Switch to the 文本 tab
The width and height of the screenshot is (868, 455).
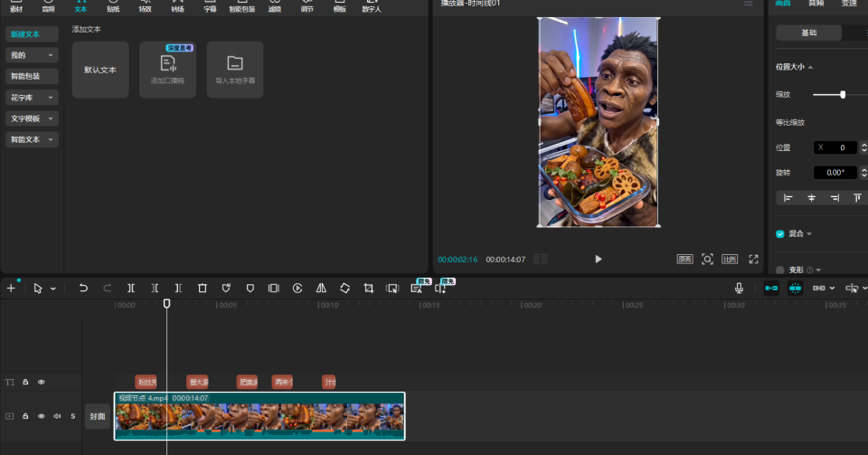80,6
